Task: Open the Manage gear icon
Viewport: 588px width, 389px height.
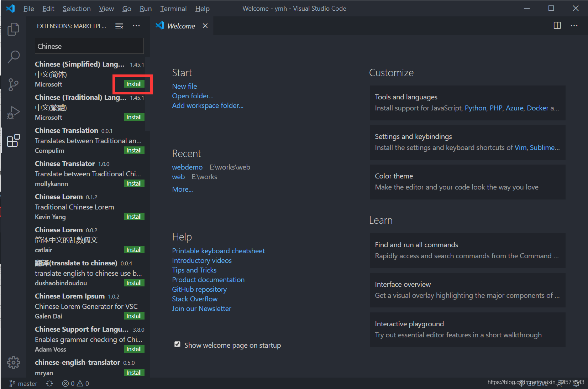Action: [x=13, y=363]
